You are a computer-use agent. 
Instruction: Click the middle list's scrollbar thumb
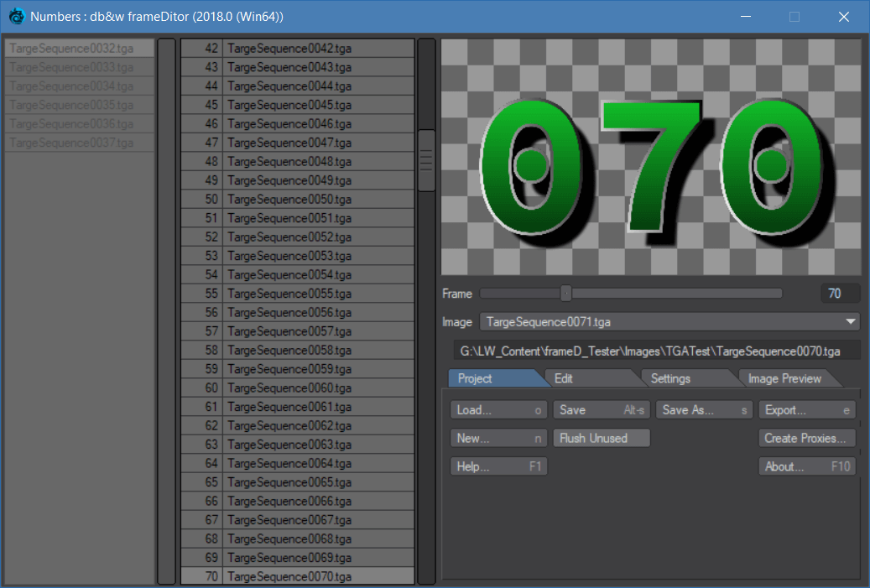pyautogui.click(x=426, y=160)
